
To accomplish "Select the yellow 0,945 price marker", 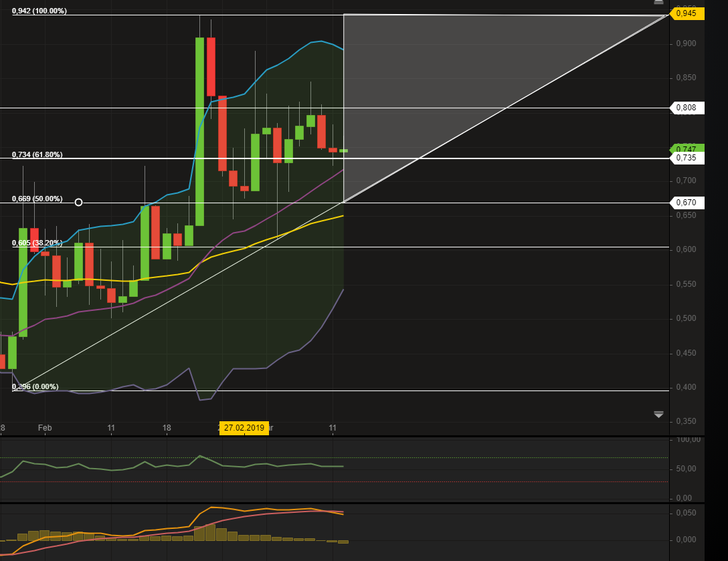I will 687,13.
